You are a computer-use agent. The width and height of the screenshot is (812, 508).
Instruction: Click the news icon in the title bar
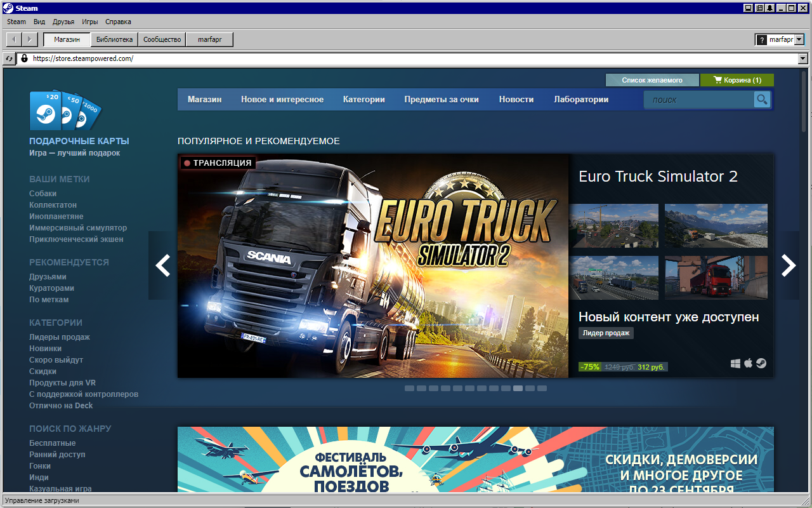(759, 8)
